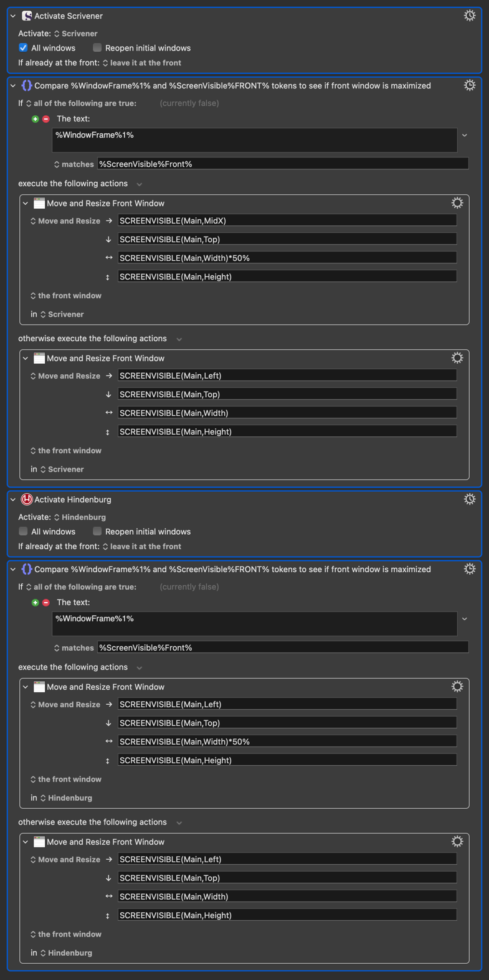Click the Scrivener app icon in Activate action
This screenshot has width=489, height=980.
(x=27, y=16)
